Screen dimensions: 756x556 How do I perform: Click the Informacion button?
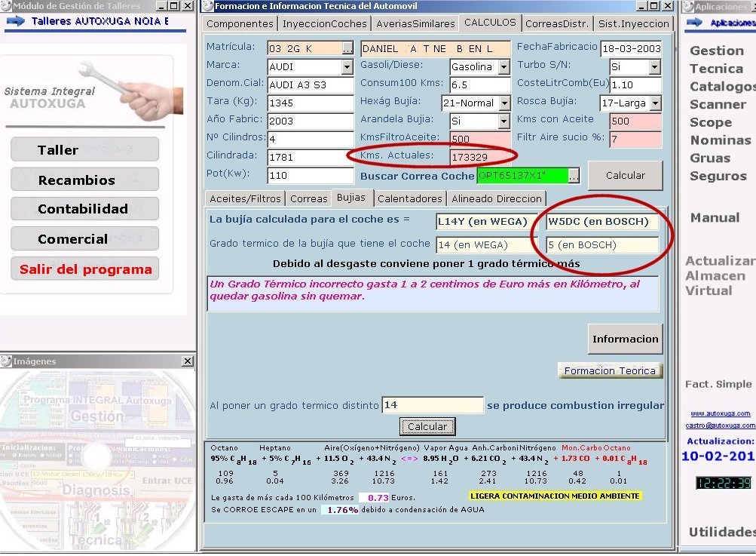pyautogui.click(x=626, y=339)
